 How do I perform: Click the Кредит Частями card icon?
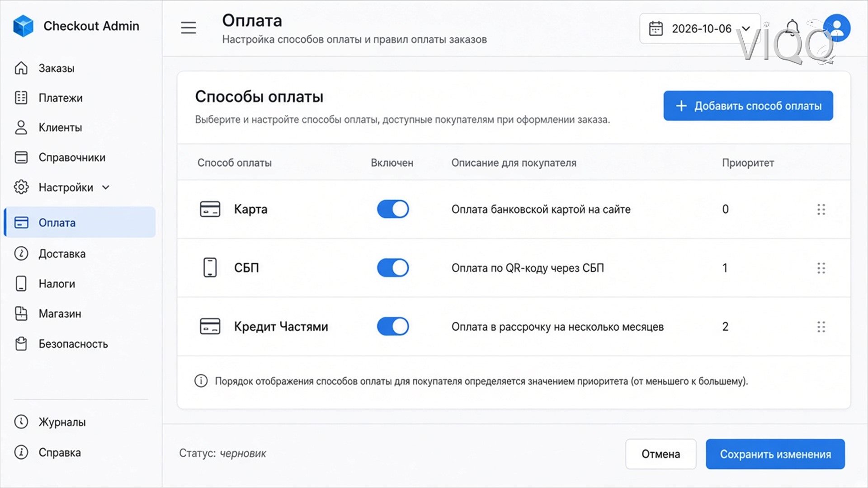(x=210, y=326)
